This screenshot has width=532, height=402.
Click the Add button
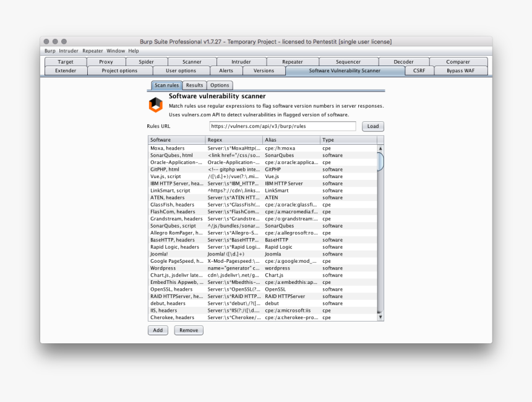[x=157, y=330]
